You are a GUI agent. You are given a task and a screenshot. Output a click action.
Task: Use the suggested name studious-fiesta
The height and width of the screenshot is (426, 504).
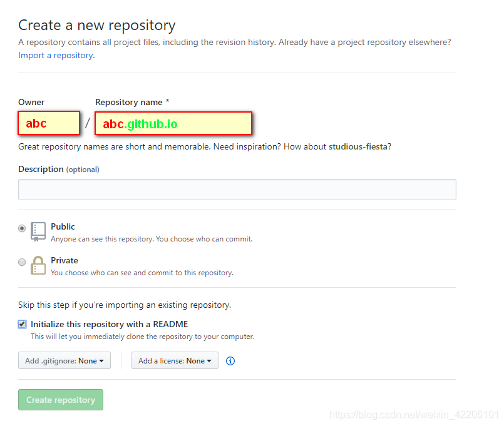pos(357,146)
